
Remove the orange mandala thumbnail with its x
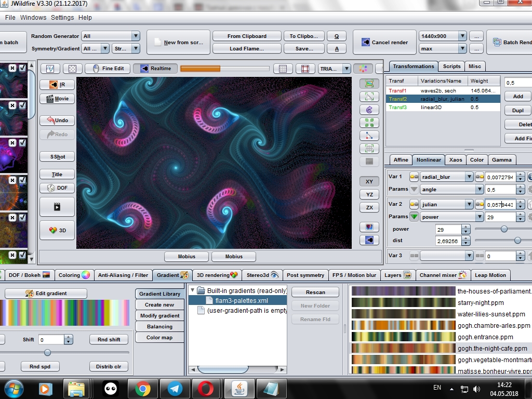(x=12, y=180)
